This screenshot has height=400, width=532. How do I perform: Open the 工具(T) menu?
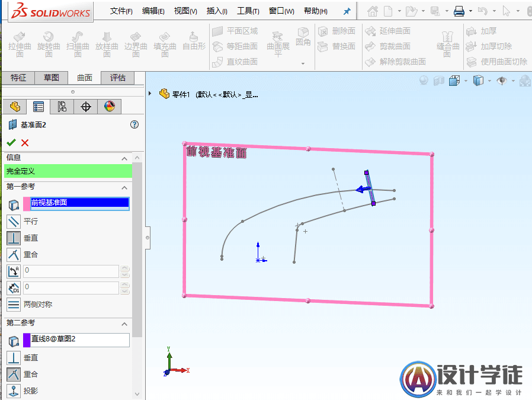point(248,11)
